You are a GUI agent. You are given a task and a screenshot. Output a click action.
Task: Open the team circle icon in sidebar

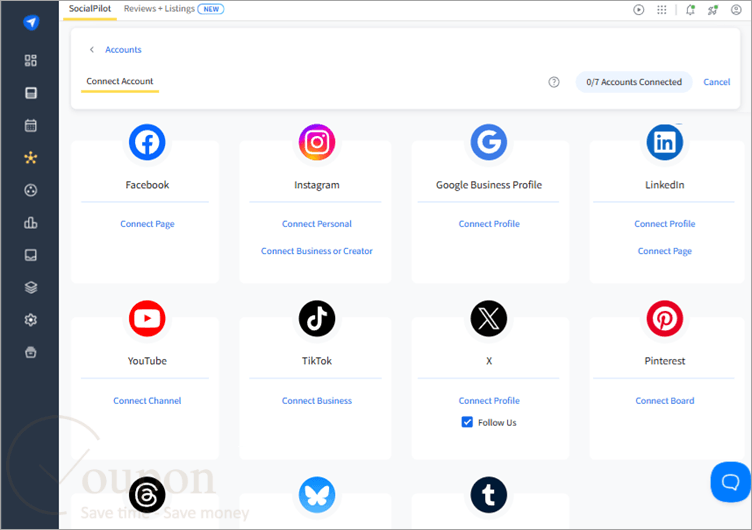(x=31, y=190)
